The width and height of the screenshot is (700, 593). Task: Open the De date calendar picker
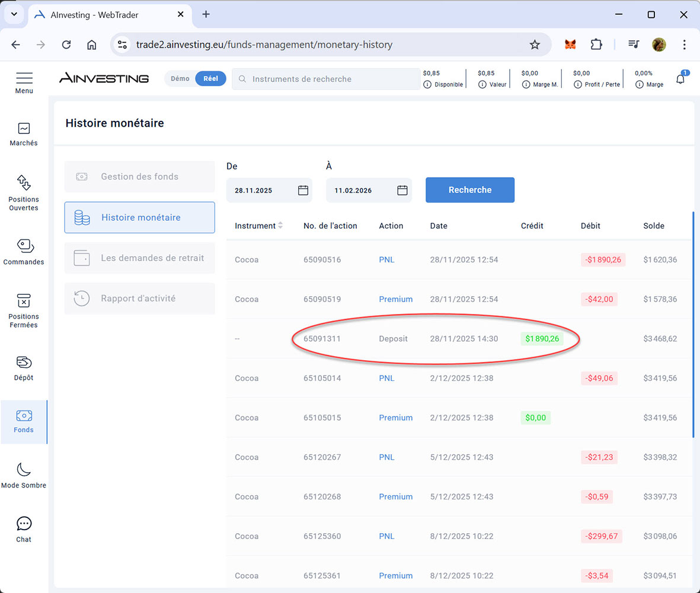pos(303,190)
